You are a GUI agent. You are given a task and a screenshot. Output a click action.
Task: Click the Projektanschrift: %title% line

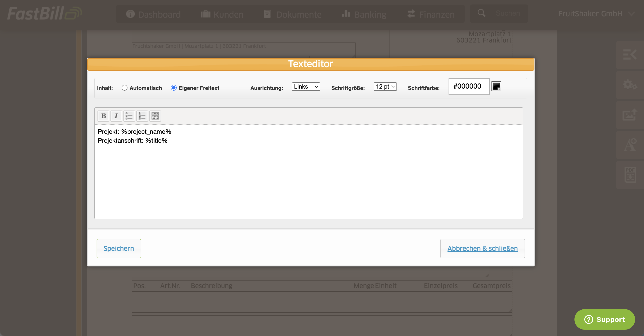[133, 141]
